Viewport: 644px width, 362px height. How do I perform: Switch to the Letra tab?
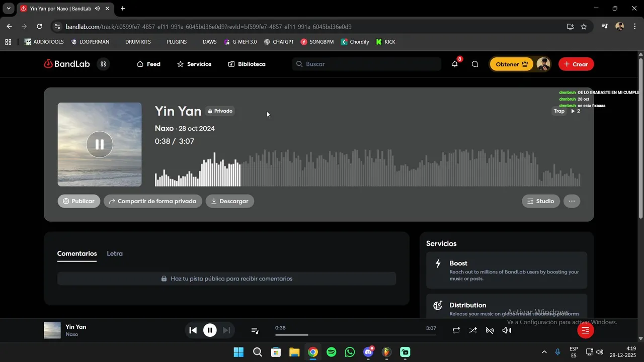point(115,254)
